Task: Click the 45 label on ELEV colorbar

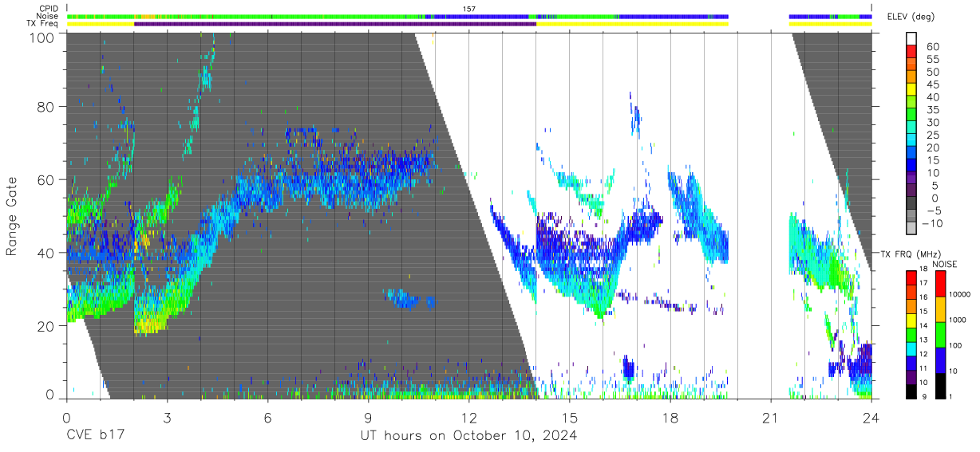Action: [x=933, y=85]
